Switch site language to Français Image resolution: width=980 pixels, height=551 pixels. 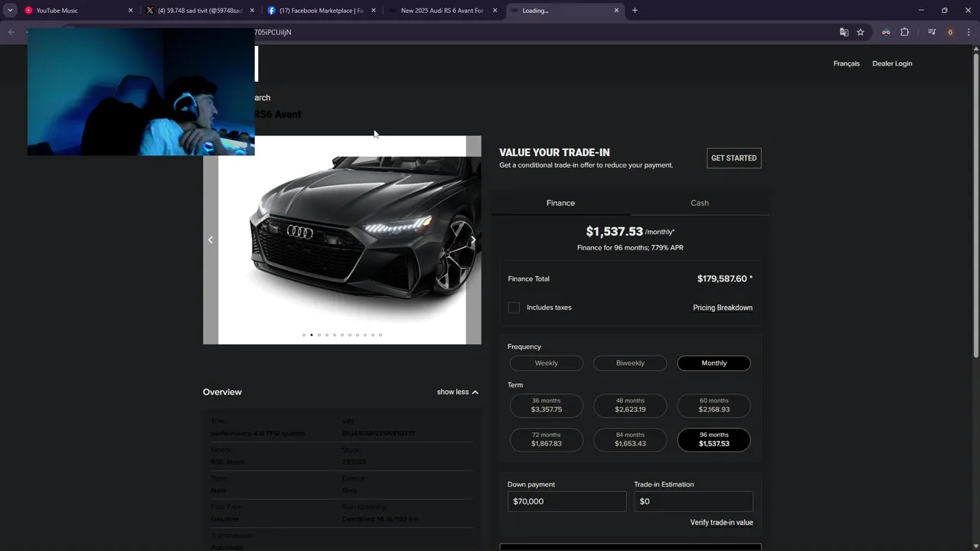coord(847,64)
